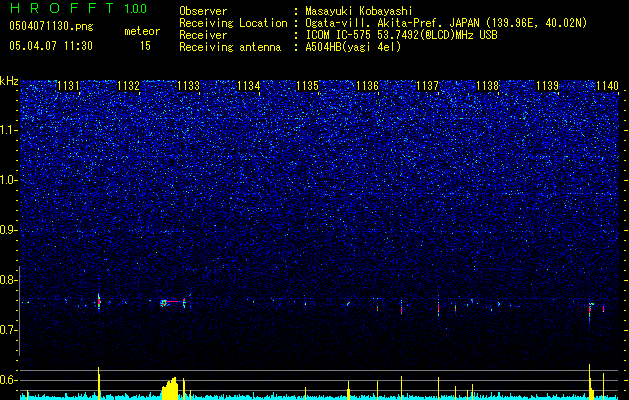The height and width of the screenshot is (400, 629).
Task: Click observer name Masayuki Kobayashi
Action: [359, 11]
